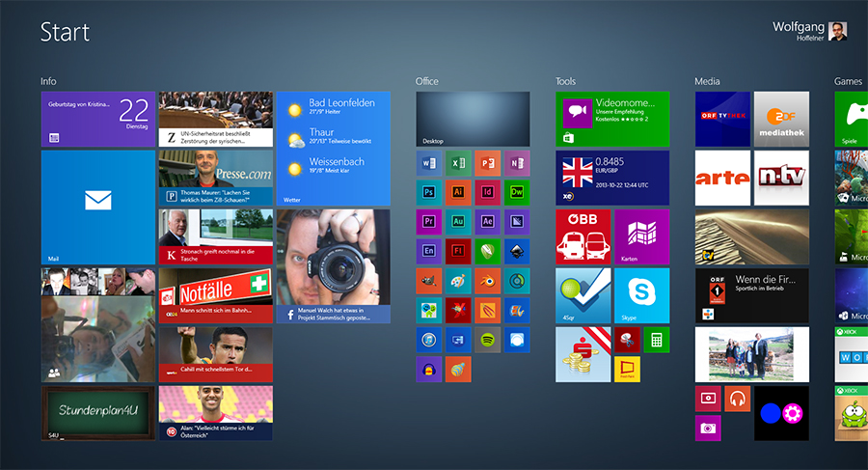Open the ÖBB train and bus tile

pos(583,236)
